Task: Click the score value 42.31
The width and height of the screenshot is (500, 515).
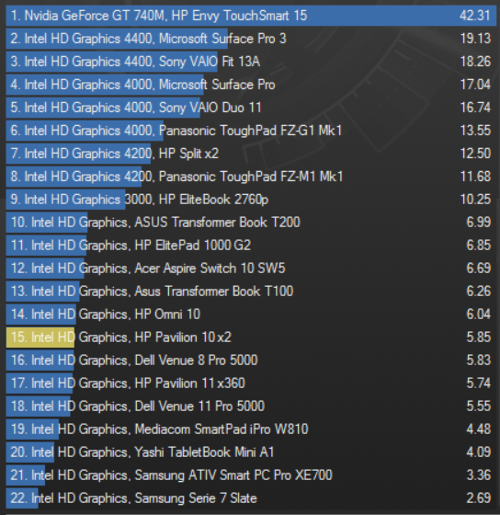Action: (475, 15)
